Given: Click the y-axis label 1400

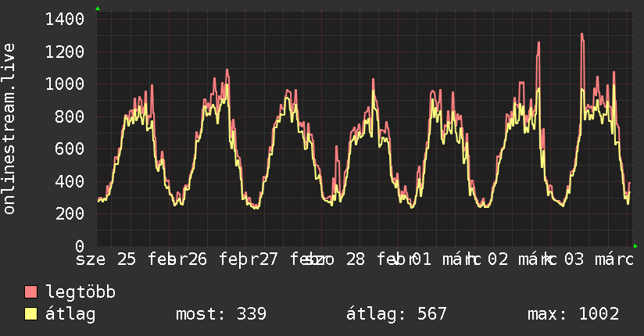Looking at the screenshot, I should click(65, 20).
